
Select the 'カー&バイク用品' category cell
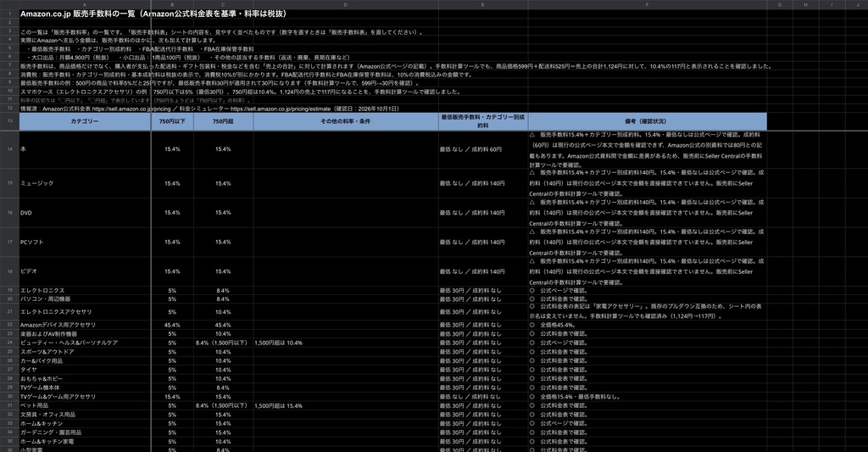(85, 360)
